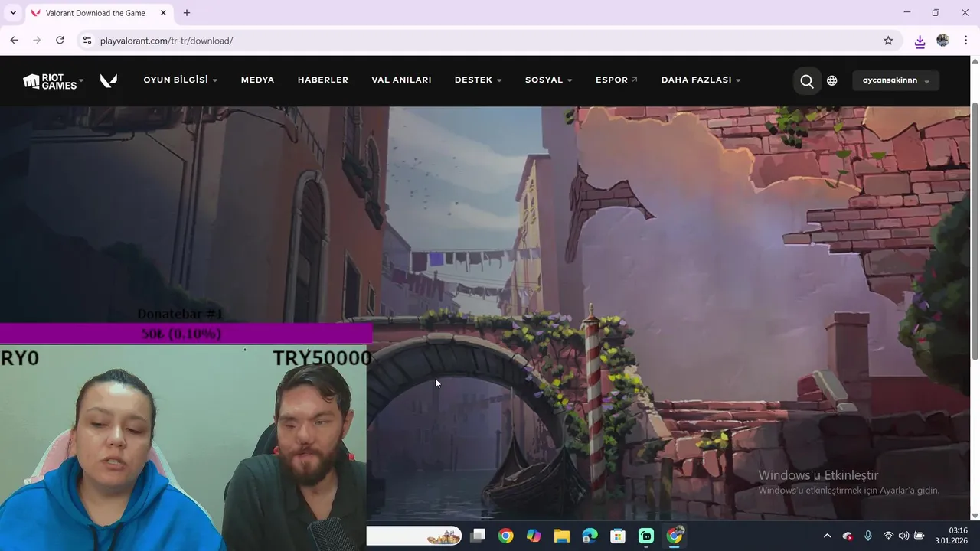Expand the DAHA FAZLASI menu
This screenshot has width=980, height=551.
(x=701, y=80)
